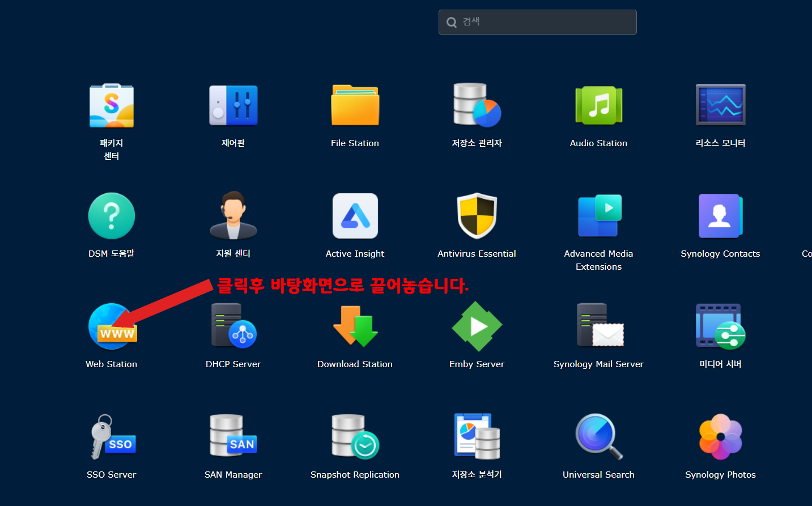Open Storage Manager (저장소 관리자)
This screenshot has height=506, width=812.
click(x=477, y=105)
